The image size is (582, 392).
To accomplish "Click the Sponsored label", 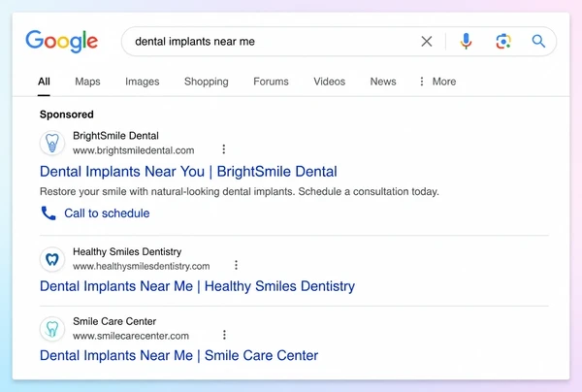I will 67,114.
